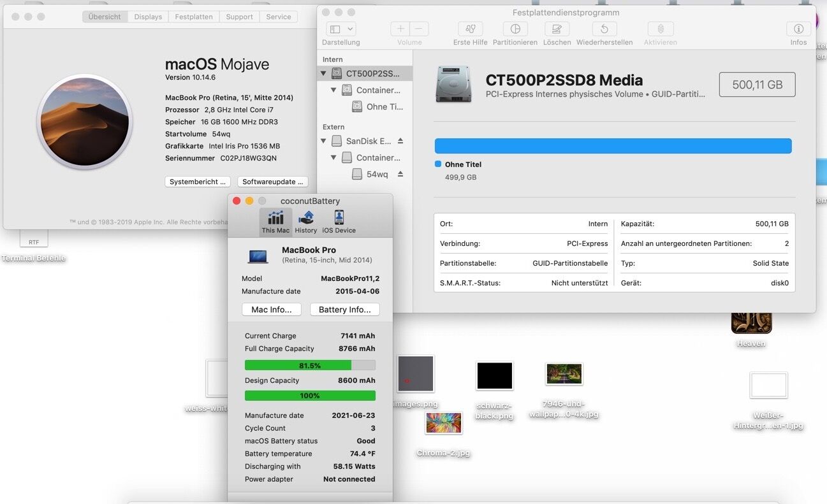Switch to the Übersicht tab
827x504 pixels.
105,17
